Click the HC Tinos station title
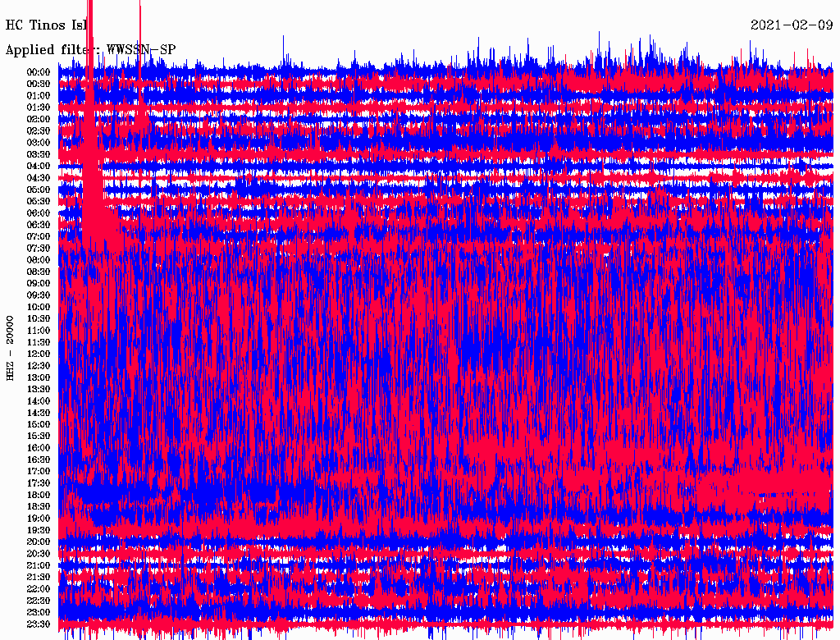This screenshot has width=840, height=640. tap(45, 25)
